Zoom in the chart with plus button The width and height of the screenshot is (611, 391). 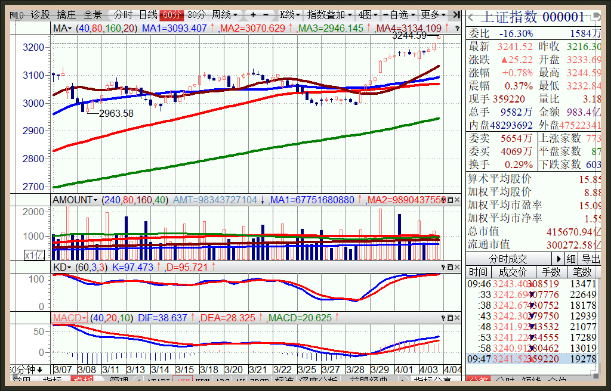pos(253,15)
